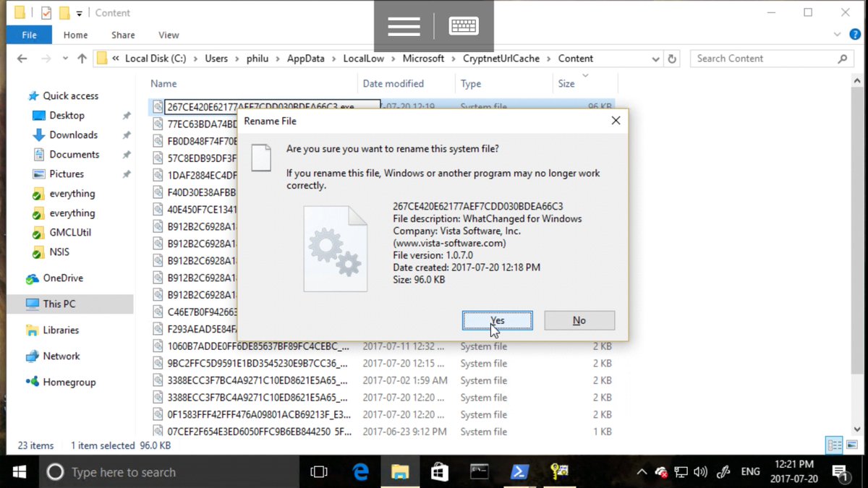Decline rename with the No button

(x=579, y=320)
